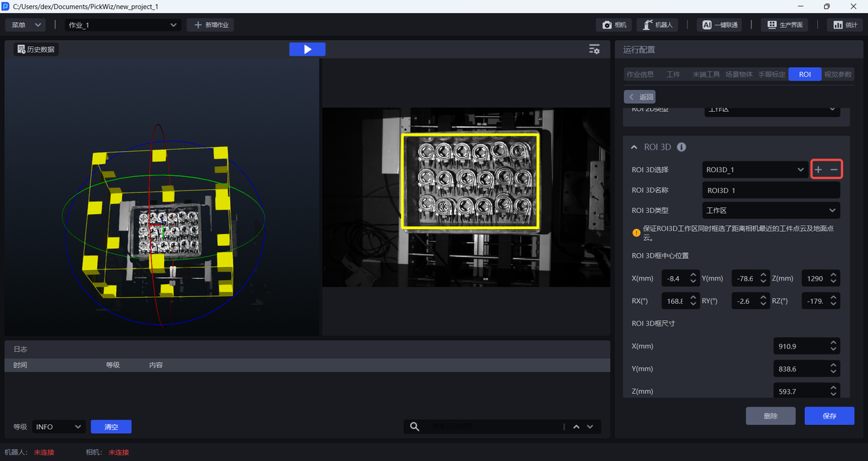Open the 统计 statistics view
This screenshot has width=868, height=461.
(844, 25)
